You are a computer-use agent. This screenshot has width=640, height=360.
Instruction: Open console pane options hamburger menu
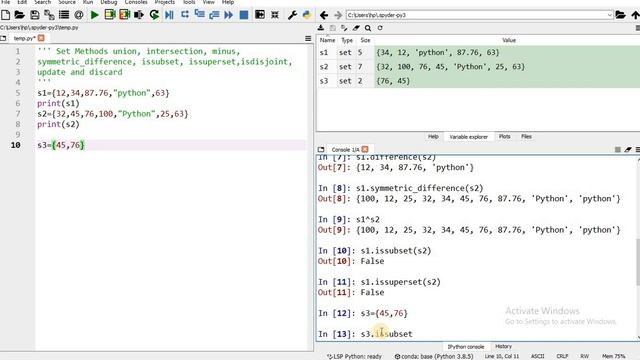coord(638,149)
